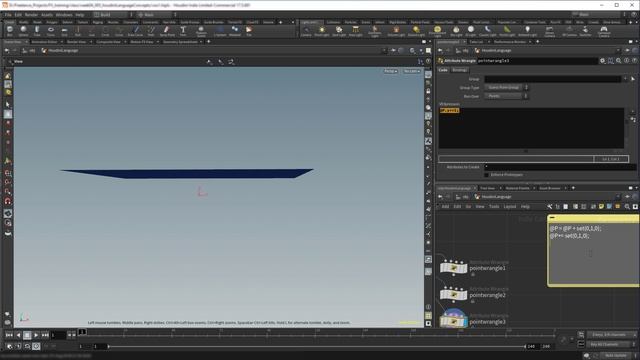The height and width of the screenshot is (360, 640).
Task: Open Layout menu in network editor
Action: coord(509,207)
